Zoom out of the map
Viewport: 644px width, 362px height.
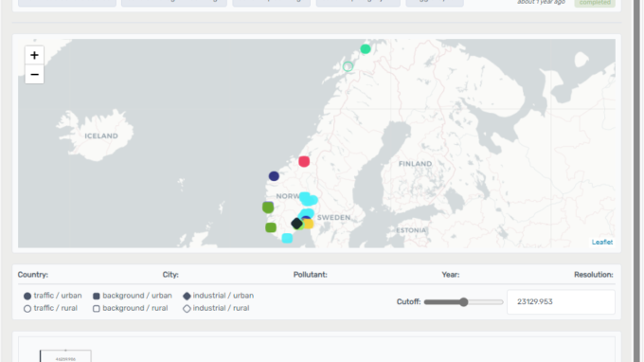pyautogui.click(x=34, y=74)
